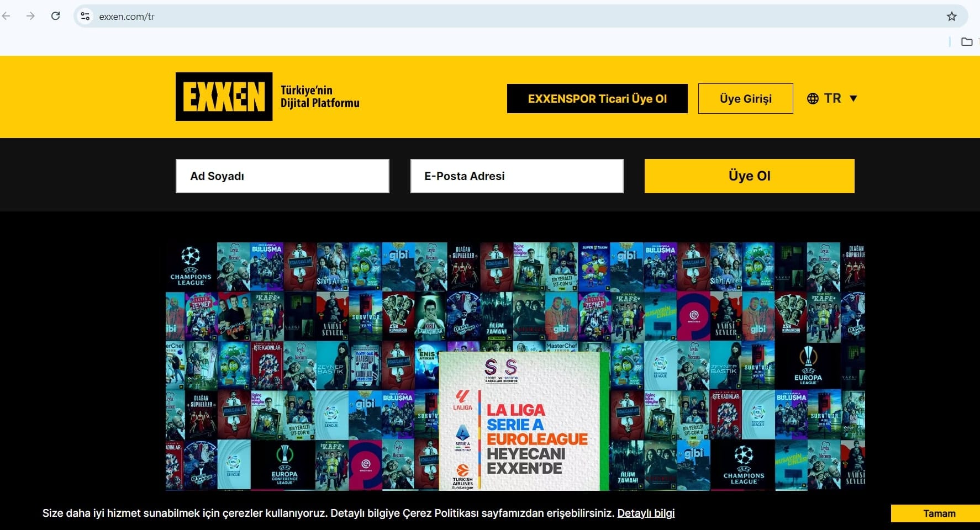Screen dimensions: 980x530
Task: Reload the page with refresh icon
Action: coord(55,16)
